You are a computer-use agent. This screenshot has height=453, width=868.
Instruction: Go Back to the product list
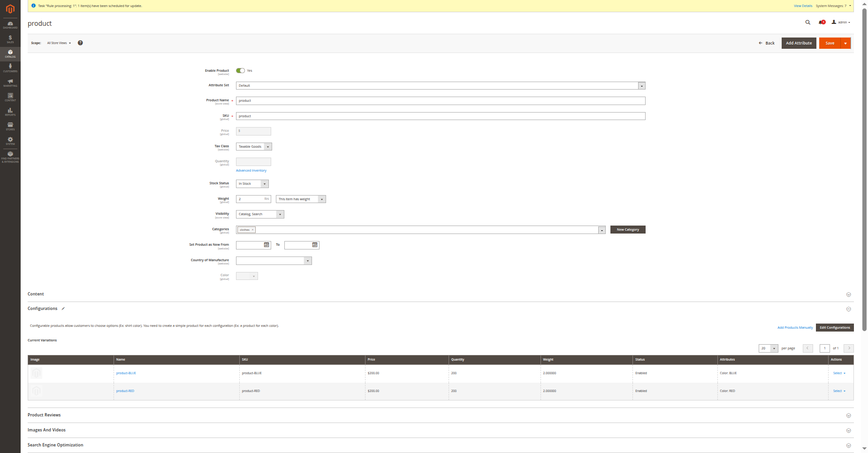[767, 43]
